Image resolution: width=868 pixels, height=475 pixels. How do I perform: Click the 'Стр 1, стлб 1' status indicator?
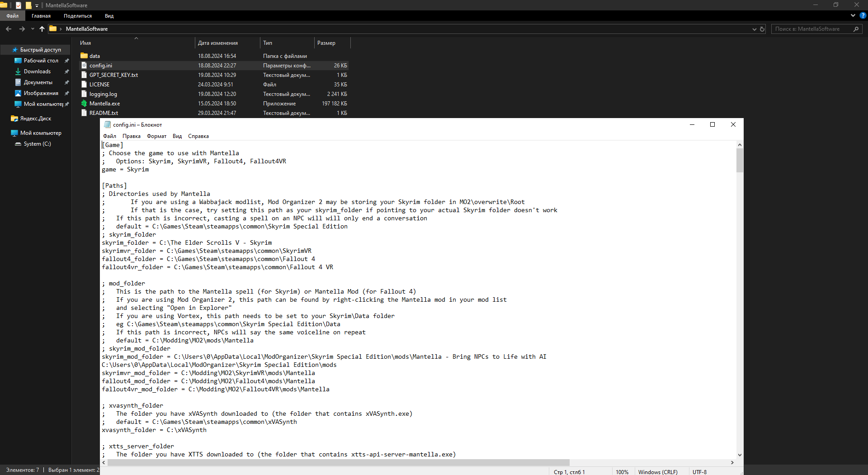click(569, 472)
